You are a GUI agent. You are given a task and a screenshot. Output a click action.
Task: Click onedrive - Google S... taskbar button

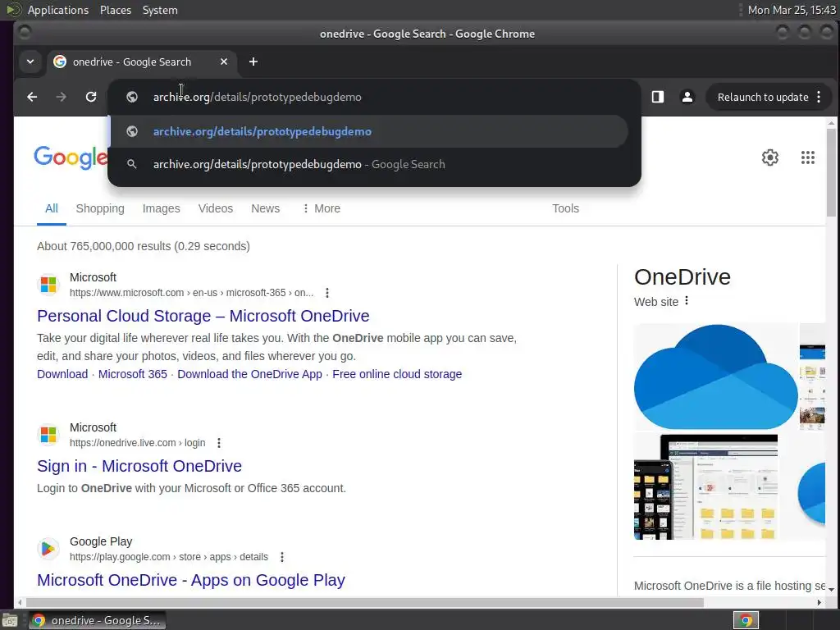[x=98, y=620]
